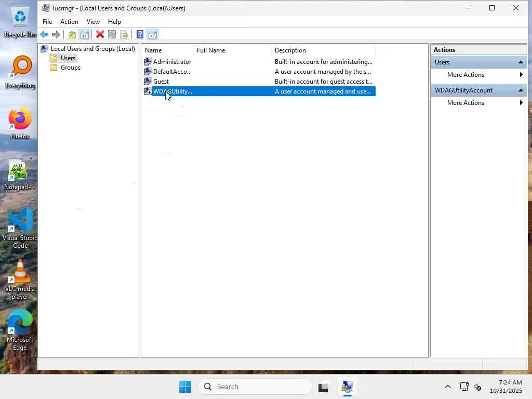This screenshot has width=532, height=399.
Task: Click the Local Users and Groups root icon
Action: click(x=44, y=48)
